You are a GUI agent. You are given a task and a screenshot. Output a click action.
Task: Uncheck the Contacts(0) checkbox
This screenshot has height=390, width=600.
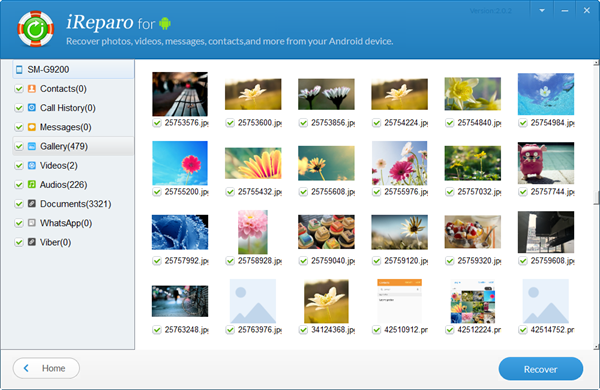point(19,89)
